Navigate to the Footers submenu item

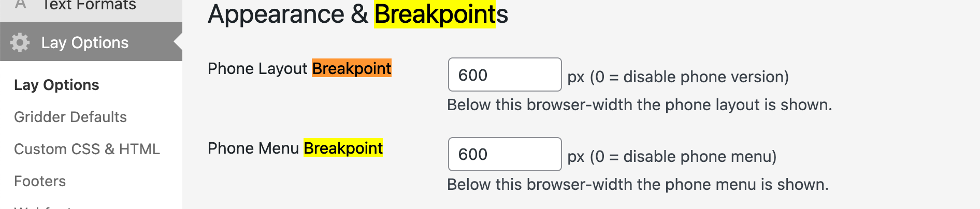click(x=40, y=181)
